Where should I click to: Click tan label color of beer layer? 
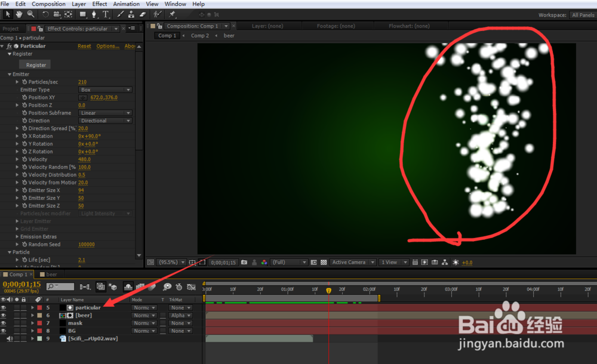tap(39, 315)
